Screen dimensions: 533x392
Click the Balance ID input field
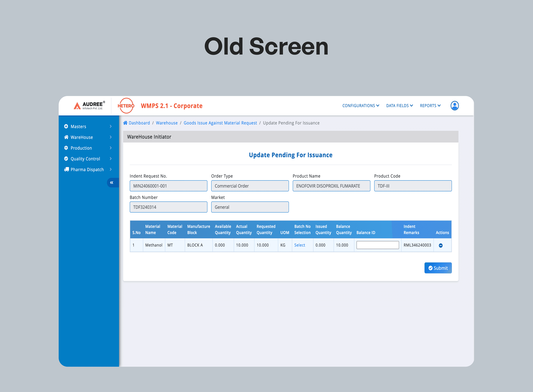(x=377, y=245)
